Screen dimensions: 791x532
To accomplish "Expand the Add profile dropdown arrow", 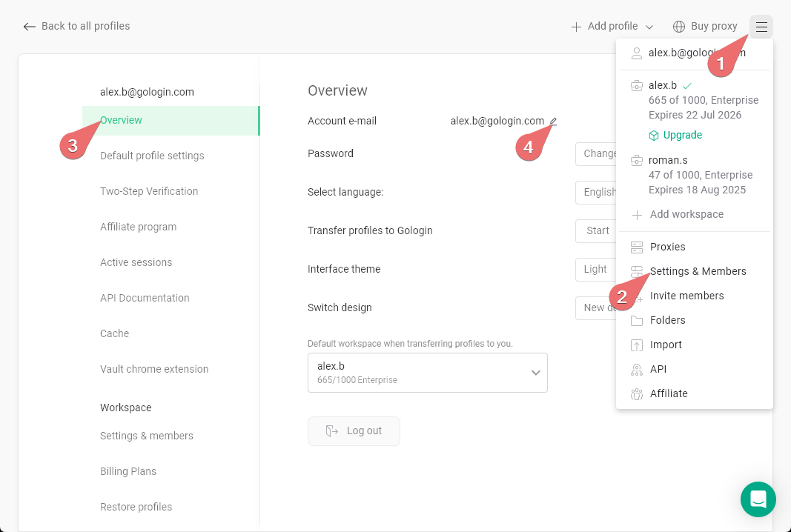I will 649,27.
